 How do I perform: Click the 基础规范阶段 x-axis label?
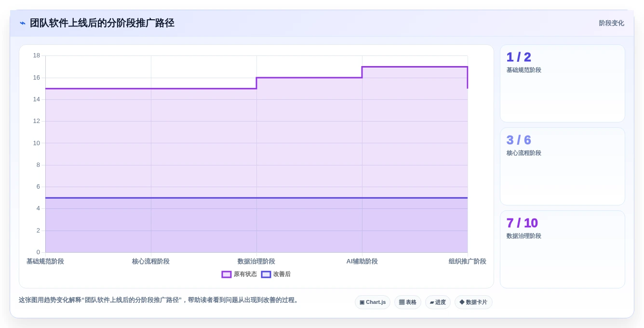(x=45, y=261)
